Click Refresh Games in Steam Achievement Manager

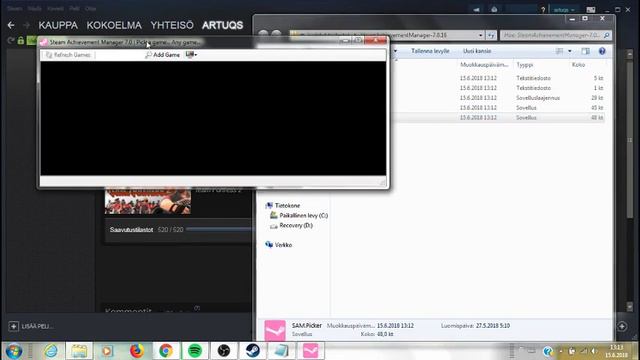click(x=68, y=55)
